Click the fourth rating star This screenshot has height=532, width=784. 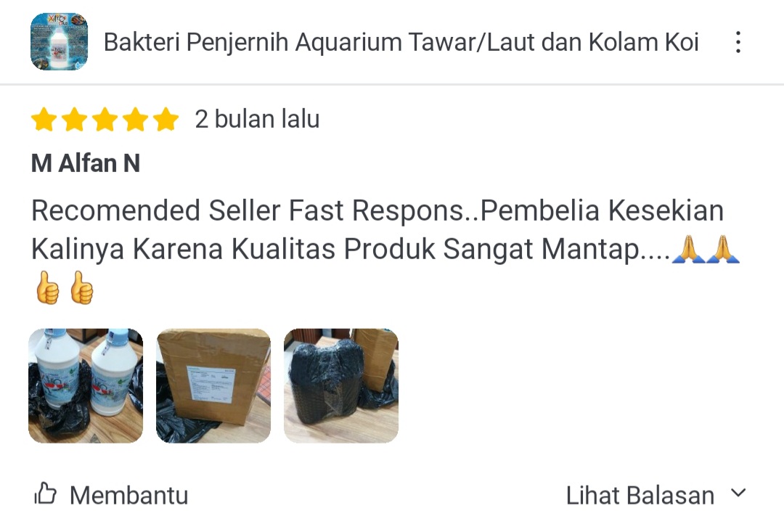click(136, 120)
